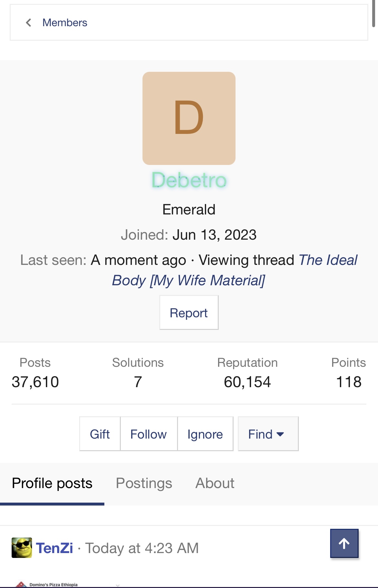Expand the Find dropdown menu
The height and width of the screenshot is (588, 378).
click(x=268, y=434)
